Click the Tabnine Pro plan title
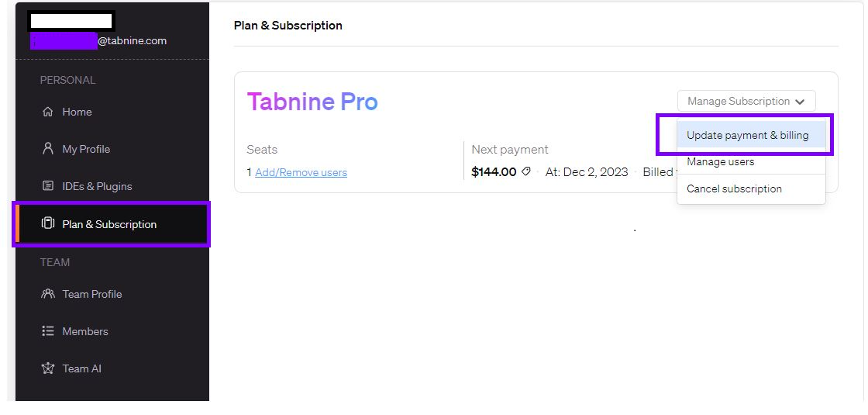 [312, 102]
